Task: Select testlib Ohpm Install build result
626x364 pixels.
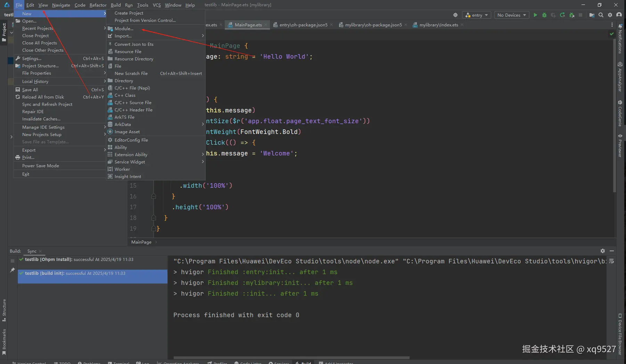Action: coord(79,260)
